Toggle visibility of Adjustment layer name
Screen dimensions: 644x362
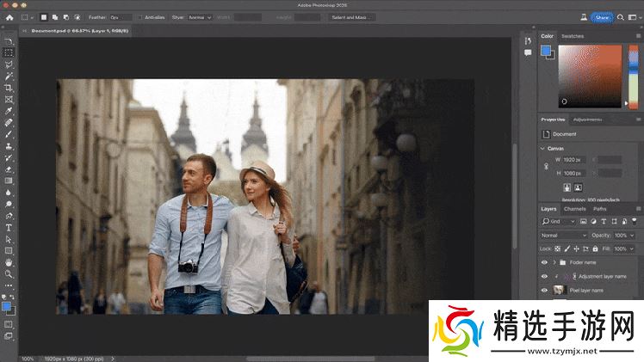544,277
